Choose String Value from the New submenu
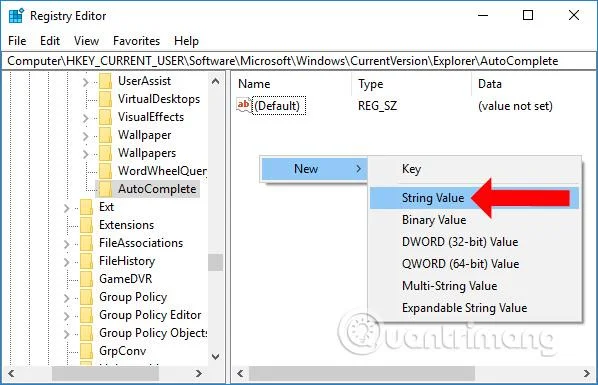Image resolution: width=598 pixels, height=385 pixels. point(474,198)
